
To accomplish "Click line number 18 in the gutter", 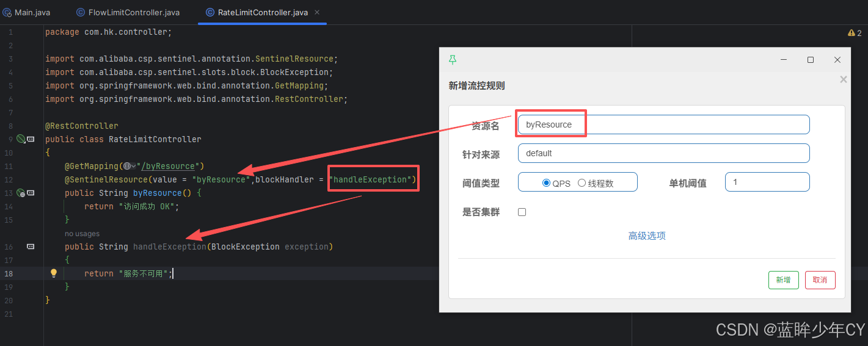I will (9, 273).
